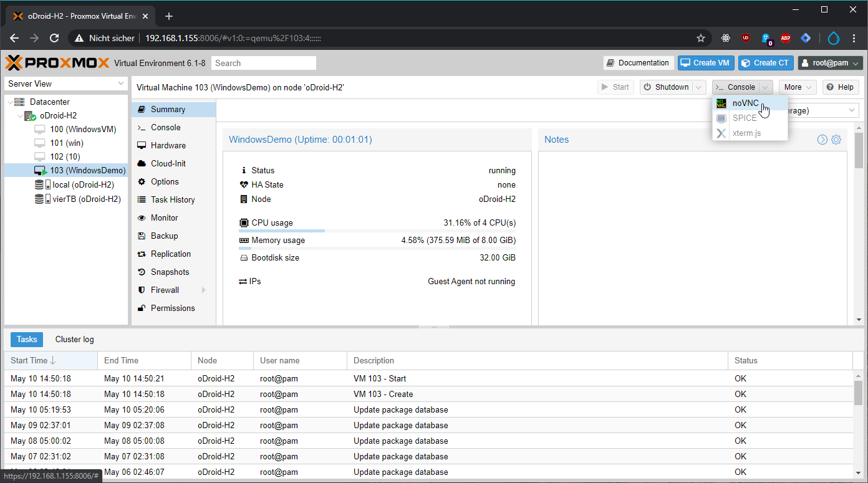Viewport: 868px width, 483px height.
Task: Choose SPICE console option
Action: click(x=750, y=118)
